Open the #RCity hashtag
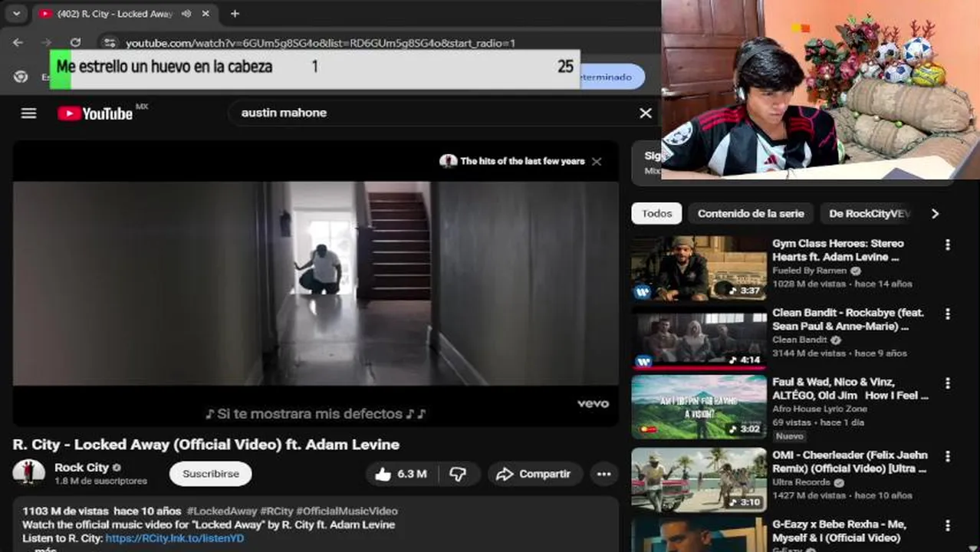The width and height of the screenshot is (980, 552). coord(277,511)
